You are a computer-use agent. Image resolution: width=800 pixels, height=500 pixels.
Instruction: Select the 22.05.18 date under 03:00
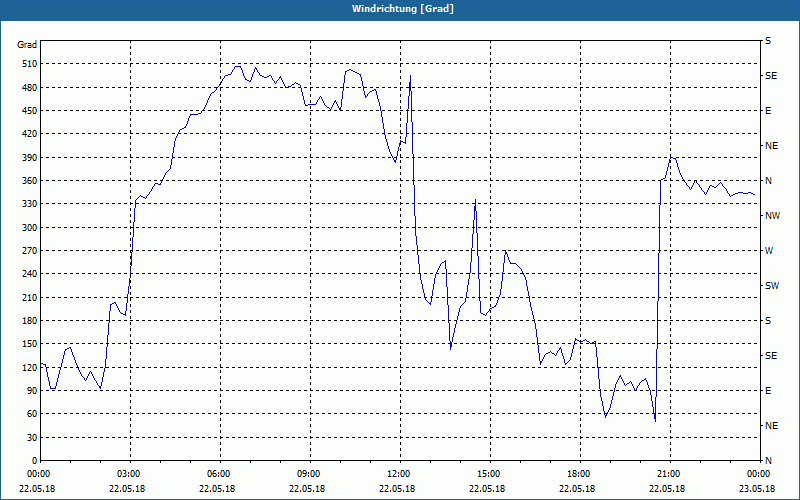coord(127,489)
